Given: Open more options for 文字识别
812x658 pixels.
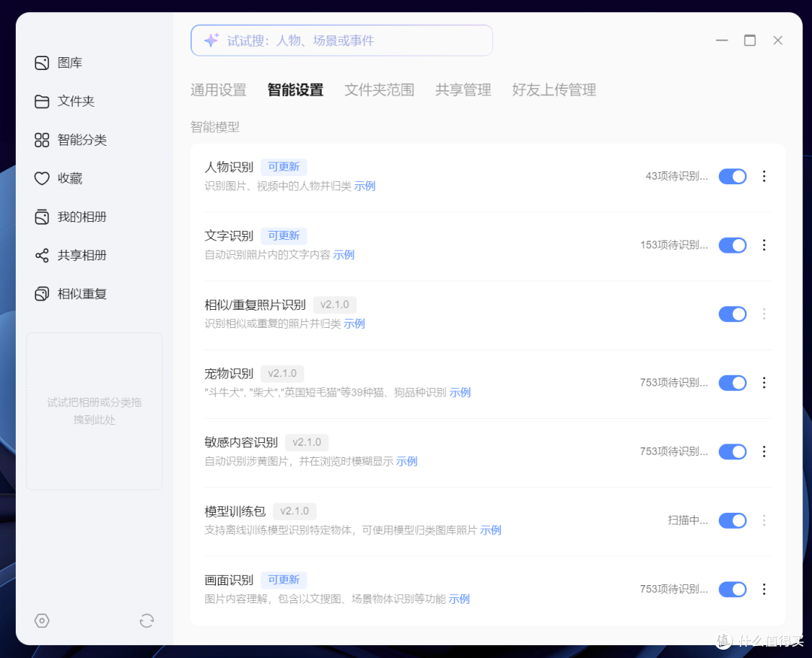Looking at the screenshot, I should [x=764, y=245].
